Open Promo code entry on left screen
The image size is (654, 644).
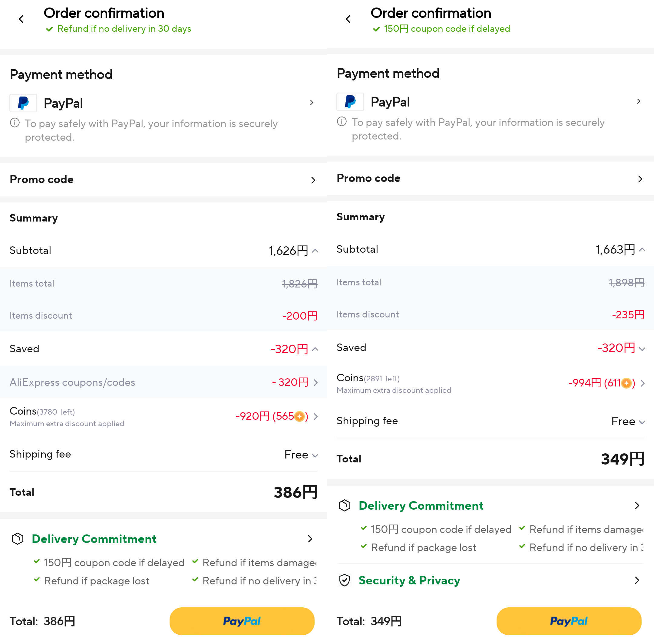point(163,179)
